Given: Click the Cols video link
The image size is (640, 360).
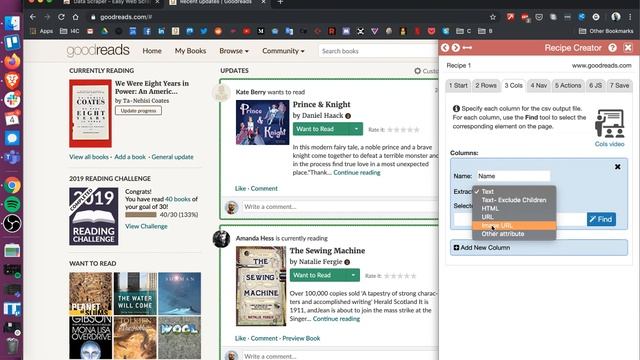Looking at the screenshot, I should pyautogui.click(x=609, y=144).
